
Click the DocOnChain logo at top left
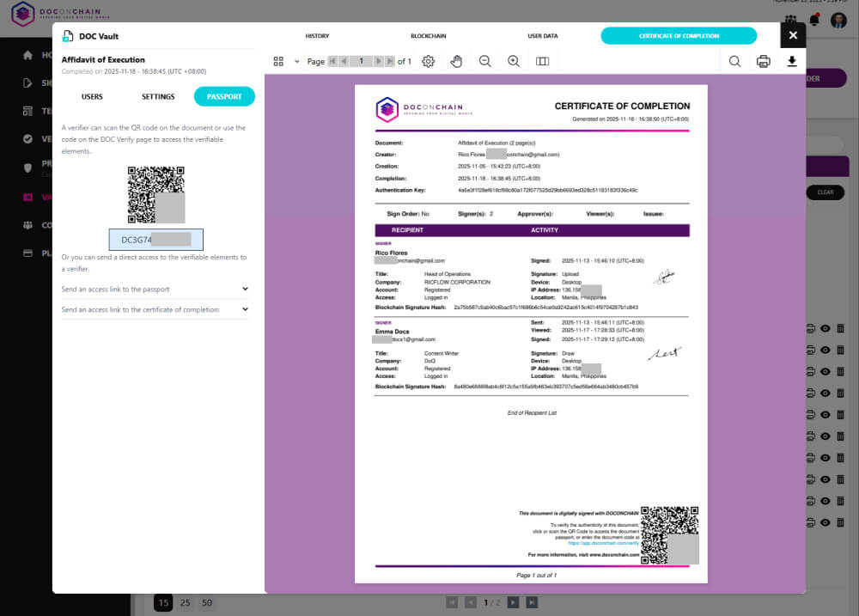coord(59,14)
